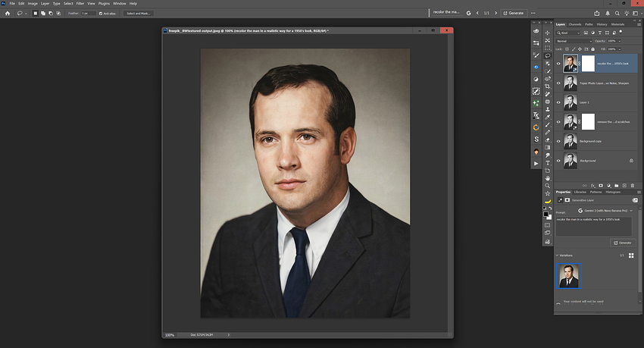Open the layer blend mode Normal dropdown
This screenshot has height=348, width=644.
(574, 41)
